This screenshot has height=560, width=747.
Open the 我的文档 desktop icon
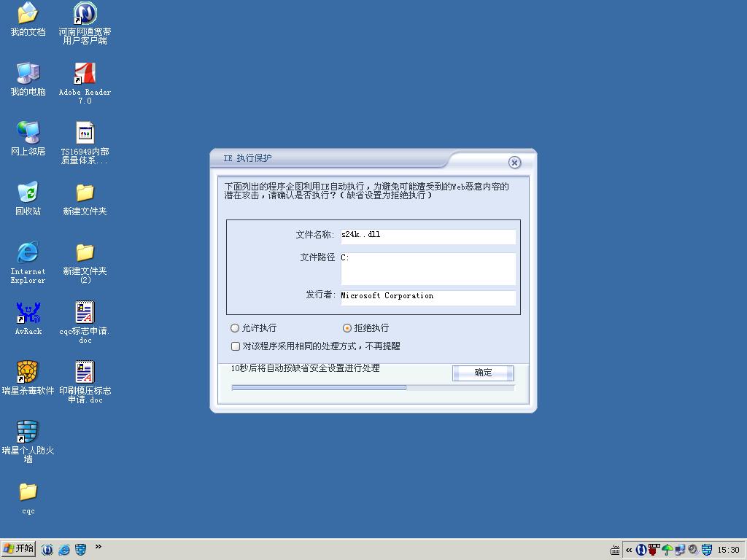tap(28, 19)
